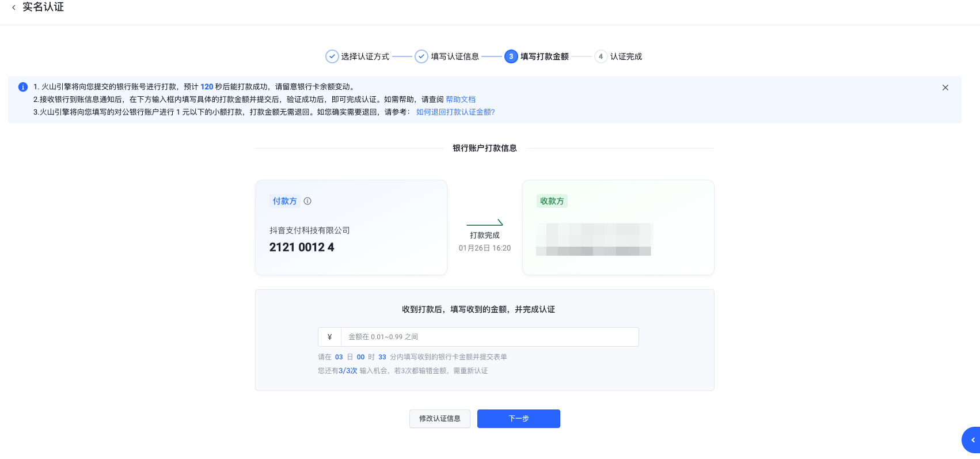980x459 pixels.
Task: Click the 认证完成 step label
Action: coord(626,56)
